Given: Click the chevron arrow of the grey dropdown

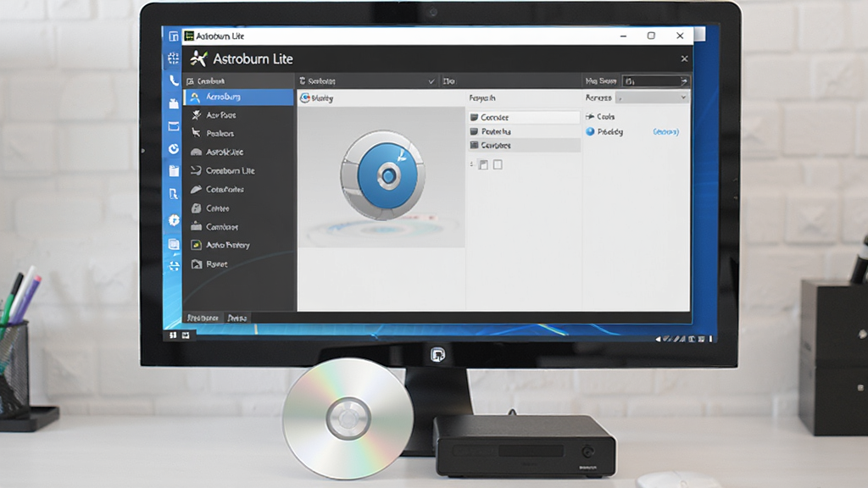Looking at the screenshot, I should [x=683, y=97].
